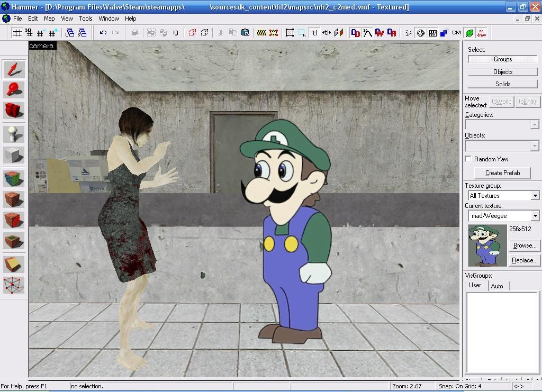Click the redo arrow icon

point(115,33)
